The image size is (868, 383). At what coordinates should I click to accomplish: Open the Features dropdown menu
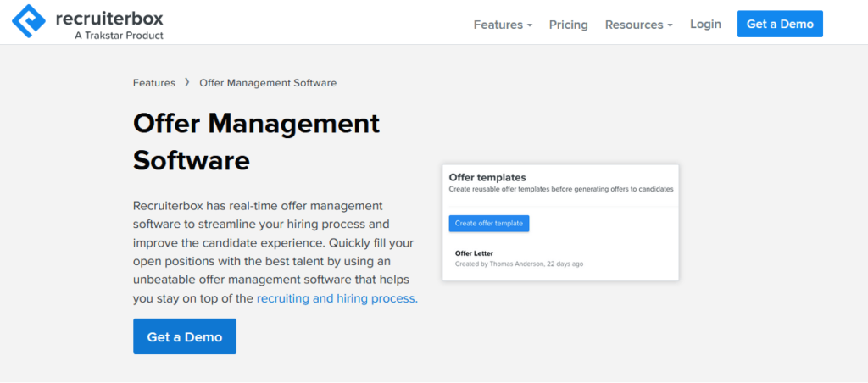pos(503,25)
